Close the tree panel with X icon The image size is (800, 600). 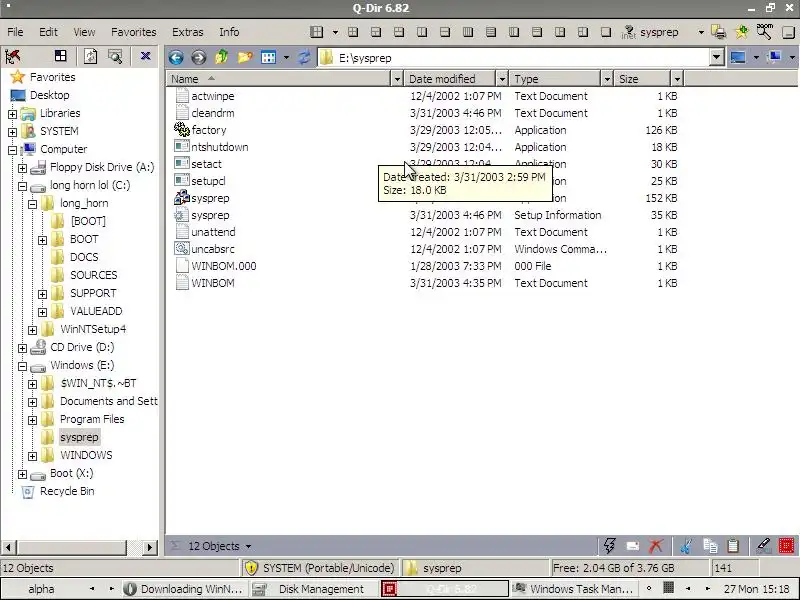tap(145, 56)
